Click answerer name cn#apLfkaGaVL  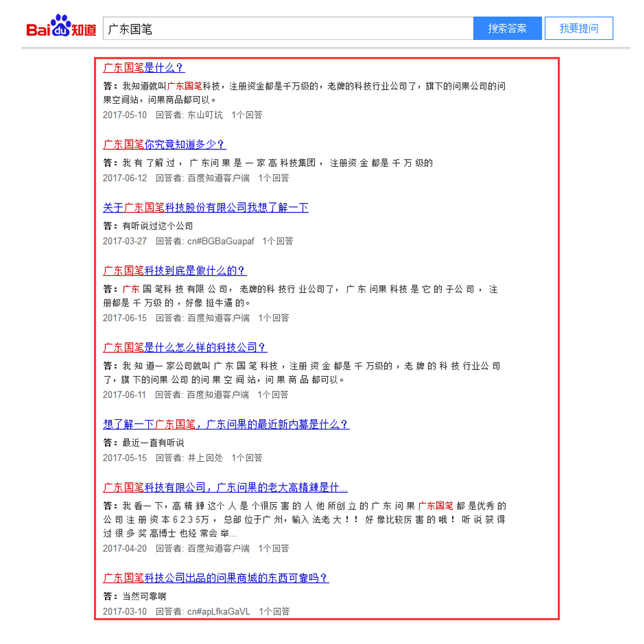219,612
